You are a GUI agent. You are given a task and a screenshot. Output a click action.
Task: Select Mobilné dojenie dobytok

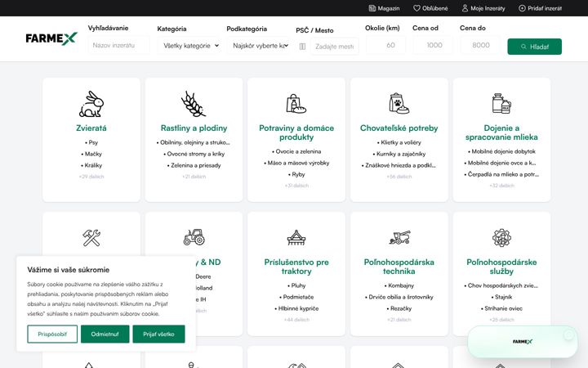[x=501, y=151]
